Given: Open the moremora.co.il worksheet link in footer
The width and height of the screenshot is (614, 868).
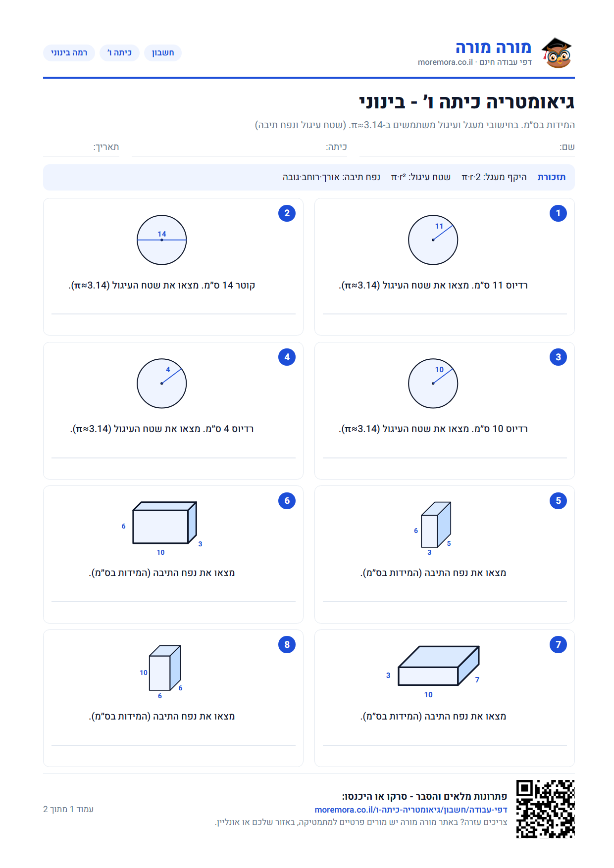Looking at the screenshot, I should point(411,810).
